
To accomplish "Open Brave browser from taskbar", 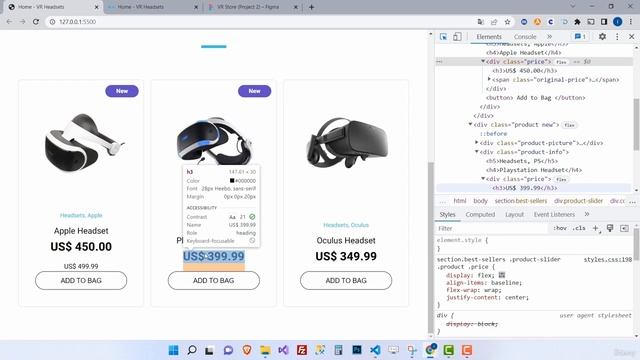I will [247, 350].
